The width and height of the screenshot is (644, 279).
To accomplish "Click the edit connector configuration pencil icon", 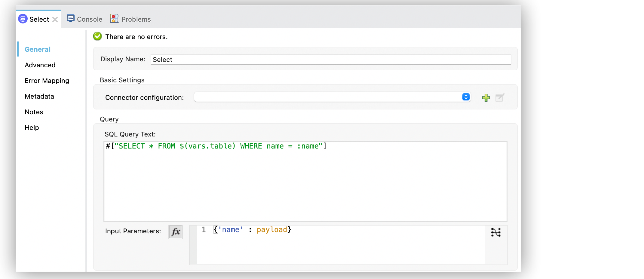I will click(499, 97).
